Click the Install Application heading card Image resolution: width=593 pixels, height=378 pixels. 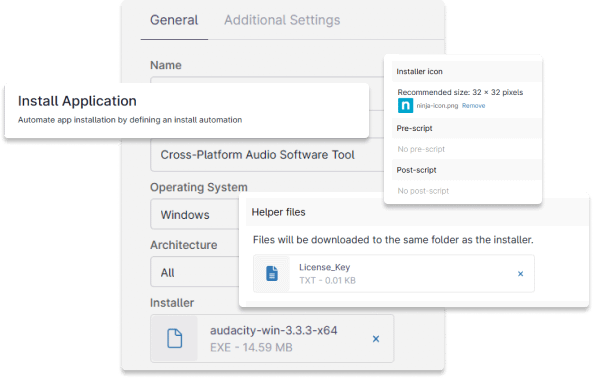tap(186, 110)
